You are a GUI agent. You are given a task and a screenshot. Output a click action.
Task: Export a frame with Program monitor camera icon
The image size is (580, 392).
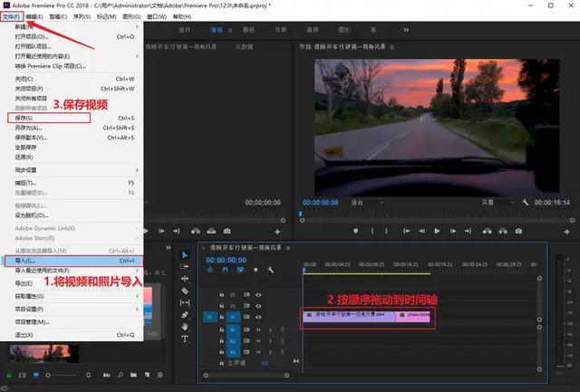[x=518, y=231]
